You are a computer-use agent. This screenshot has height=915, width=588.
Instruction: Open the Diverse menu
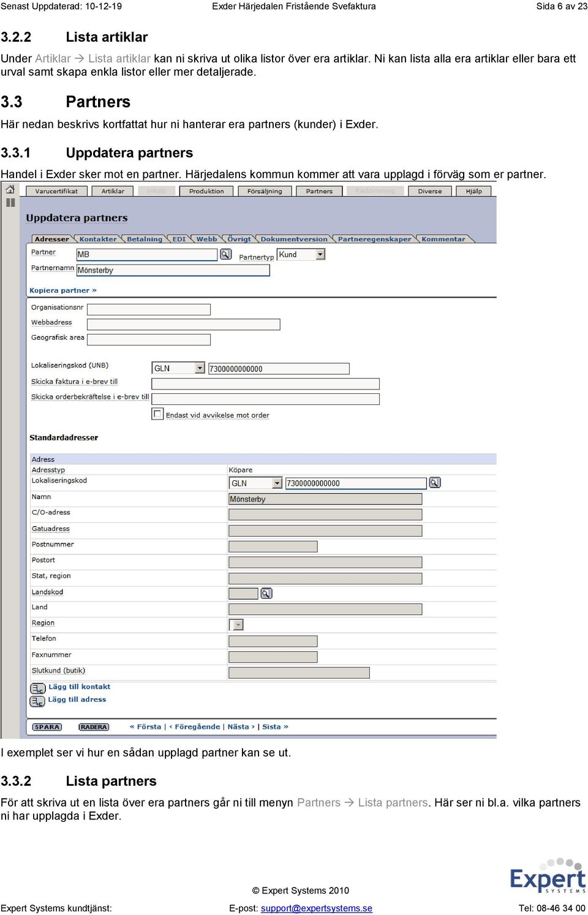(x=430, y=191)
